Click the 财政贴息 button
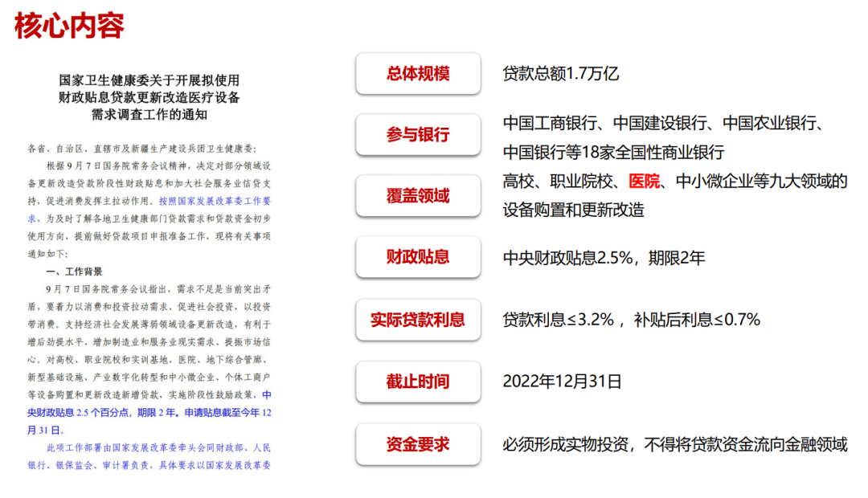This screenshot has width=868, height=498. 418,257
